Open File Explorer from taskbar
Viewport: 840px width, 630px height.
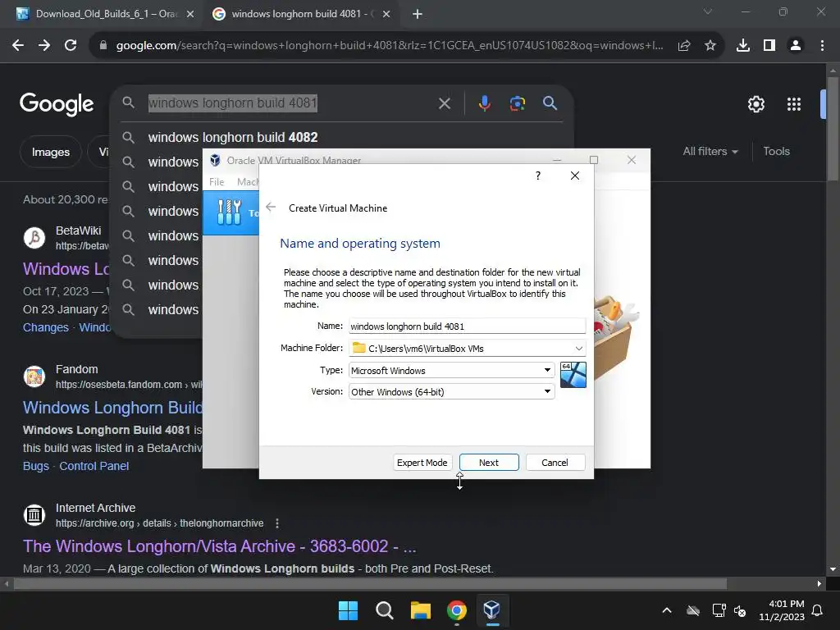[421, 610]
